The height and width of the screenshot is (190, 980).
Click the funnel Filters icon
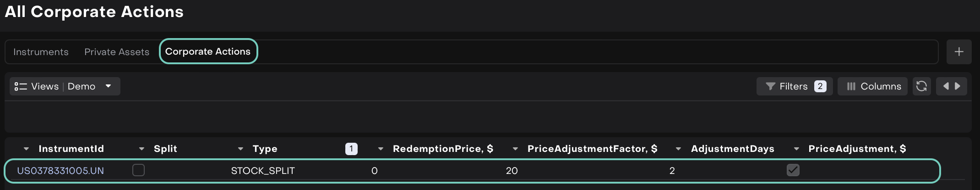[770, 86]
